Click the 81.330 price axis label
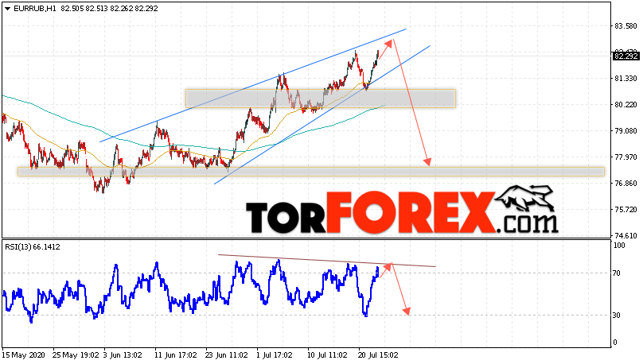Viewport: 643px width, 364px height. tap(625, 79)
